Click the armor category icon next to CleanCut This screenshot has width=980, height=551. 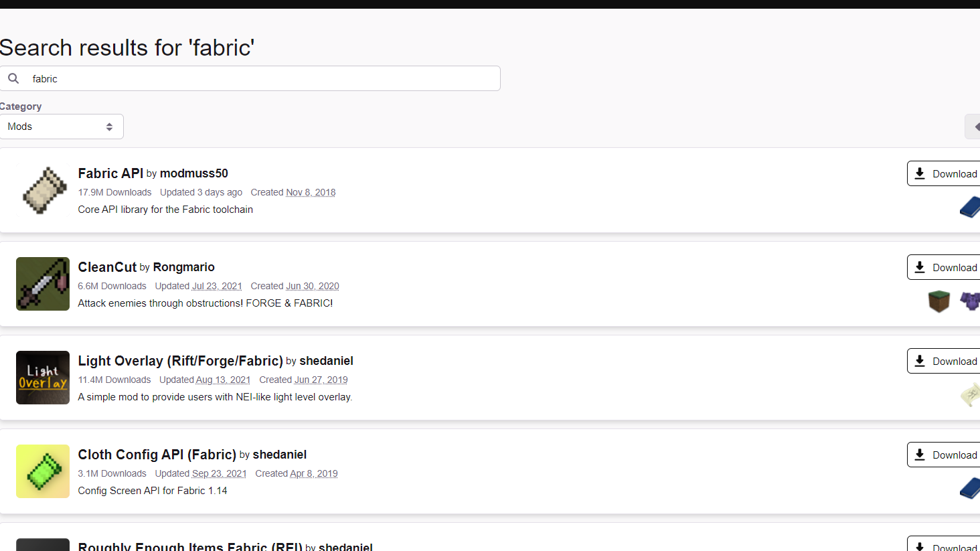pyautogui.click(x=973, y=301)
